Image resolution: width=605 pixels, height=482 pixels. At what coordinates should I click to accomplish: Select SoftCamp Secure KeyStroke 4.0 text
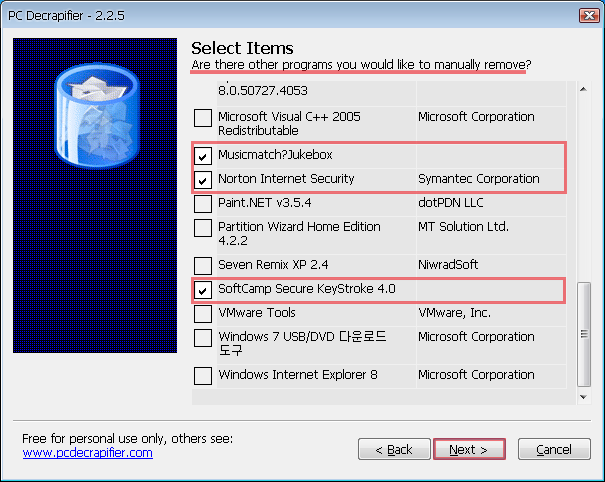click(x=307, y=289)
